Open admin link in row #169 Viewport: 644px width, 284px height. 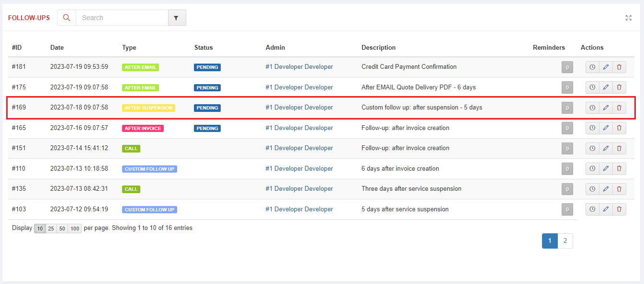[299, 108]
